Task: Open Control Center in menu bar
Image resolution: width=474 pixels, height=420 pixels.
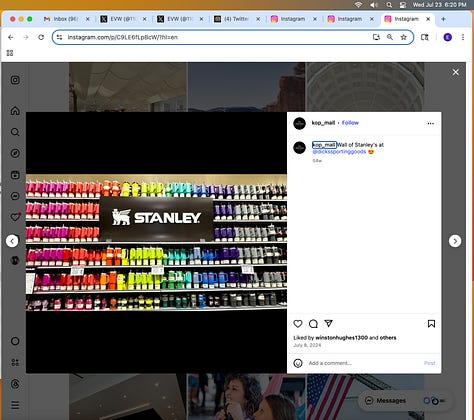Action: point(403,5)
